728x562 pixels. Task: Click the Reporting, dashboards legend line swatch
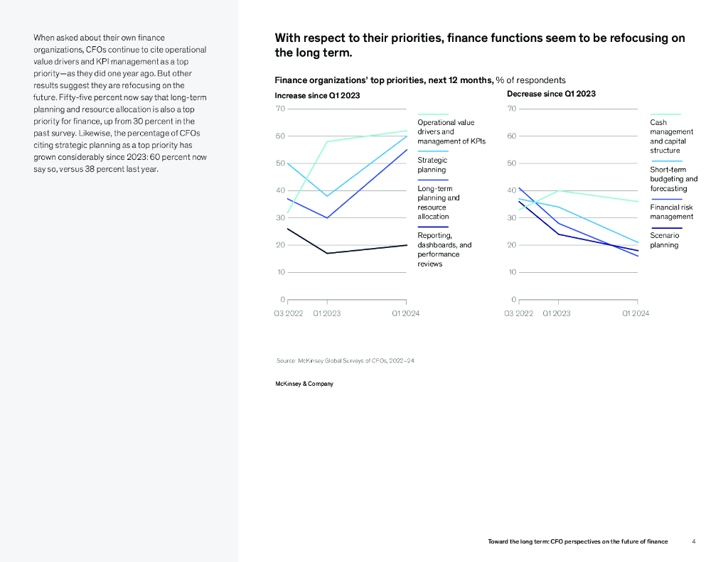tap(432, 227)
